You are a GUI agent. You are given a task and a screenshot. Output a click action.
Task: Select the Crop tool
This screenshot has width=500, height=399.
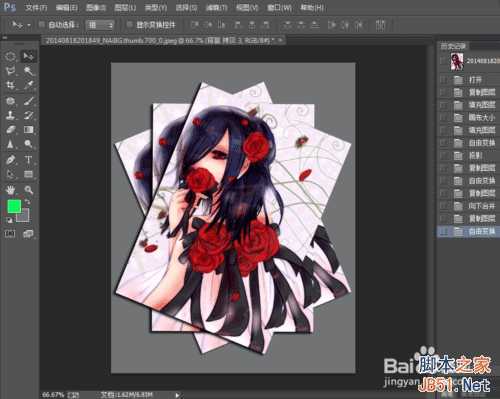10,85
